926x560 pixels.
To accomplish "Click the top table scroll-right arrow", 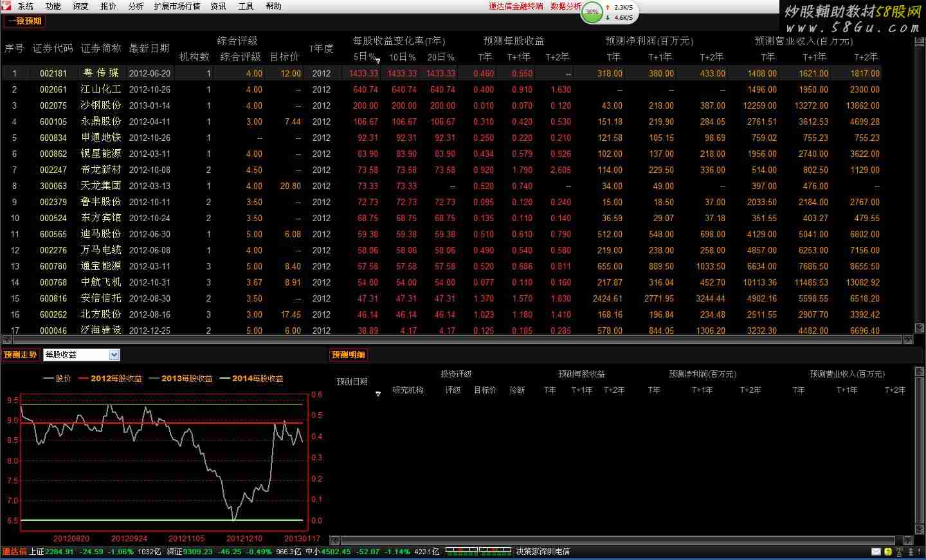I will 908,339.
